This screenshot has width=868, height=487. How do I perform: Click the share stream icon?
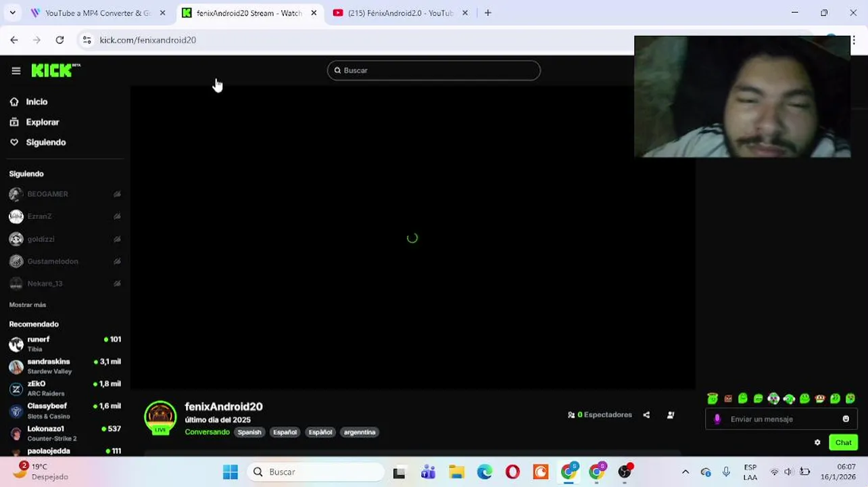click(x=646, y=415)
